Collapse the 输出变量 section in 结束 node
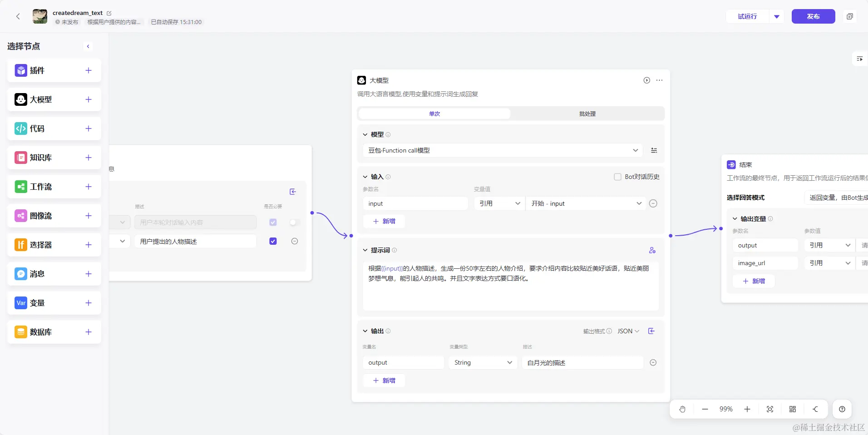 pos(735,219)
